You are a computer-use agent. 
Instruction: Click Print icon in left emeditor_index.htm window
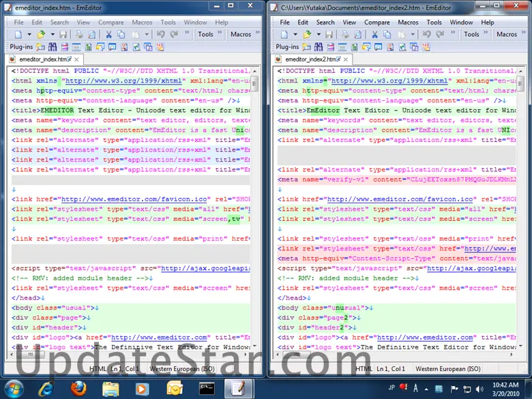(79, 34)
